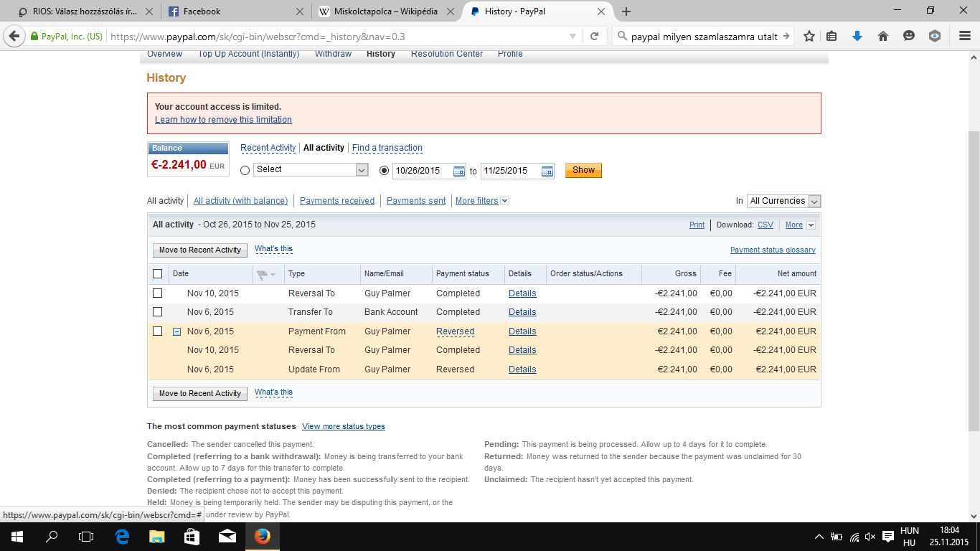Open the Firefox hamburger menu
Image resolution: width=980 pixels, height=551 pixels.
click(965, 36)
